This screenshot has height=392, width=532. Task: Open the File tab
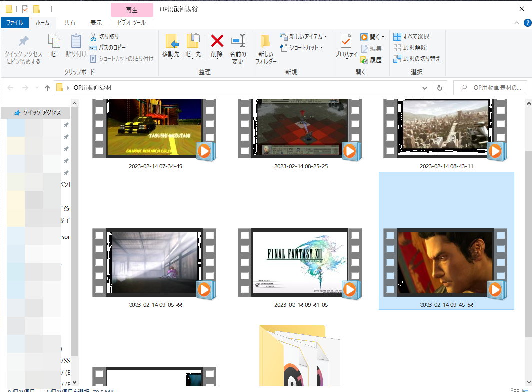tap(14, 22)
